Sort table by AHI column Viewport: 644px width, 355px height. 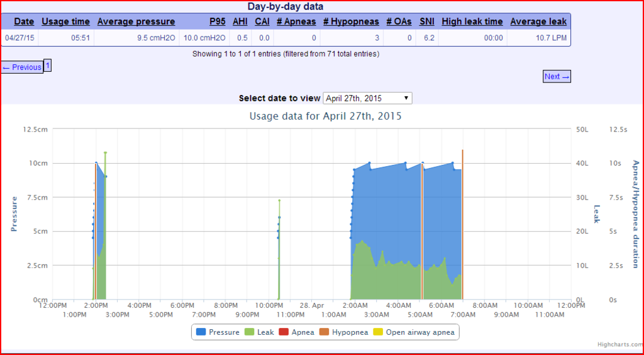(240, 21)
